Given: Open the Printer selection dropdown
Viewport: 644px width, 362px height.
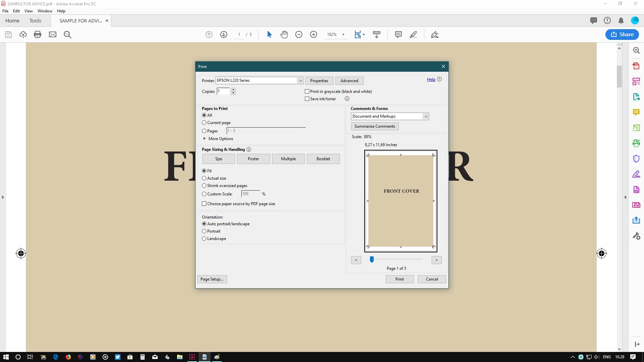Looking at the screenshot, I should (x=300, y=80).
